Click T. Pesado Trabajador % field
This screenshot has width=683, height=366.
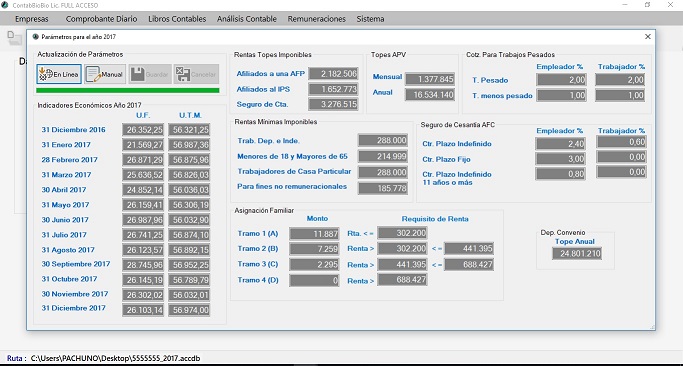[620, 80]
